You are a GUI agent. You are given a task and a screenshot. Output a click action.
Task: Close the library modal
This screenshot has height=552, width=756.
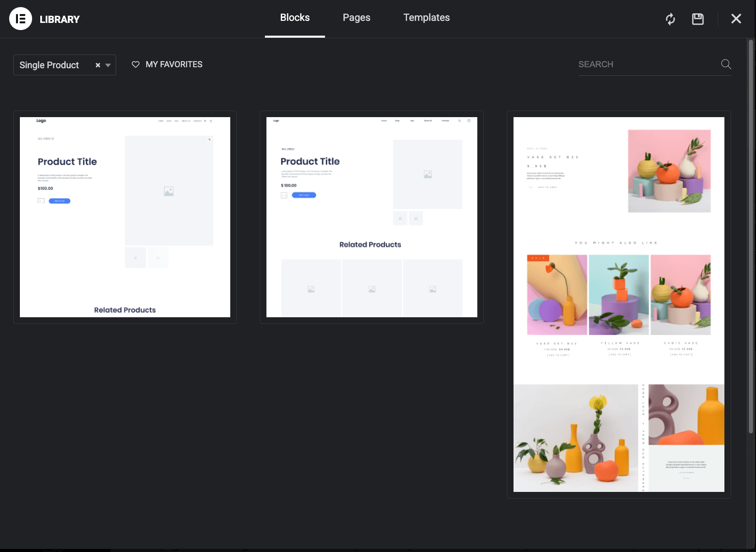click(x=736, y=18)
